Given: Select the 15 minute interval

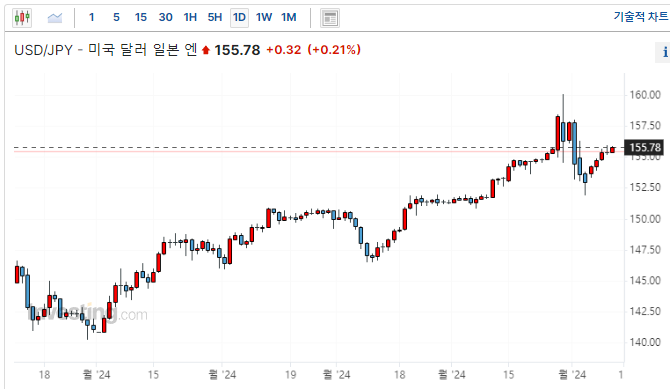Looking at the screenshot, I should click(x=141, y=18).
